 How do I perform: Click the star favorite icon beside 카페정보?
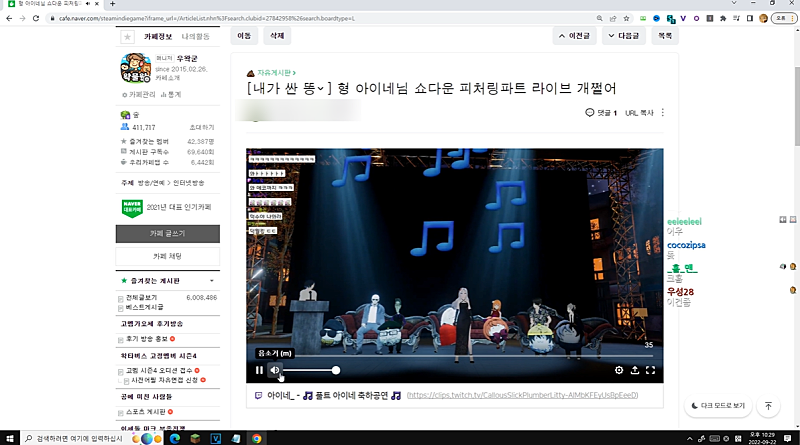tap(127, 36)
